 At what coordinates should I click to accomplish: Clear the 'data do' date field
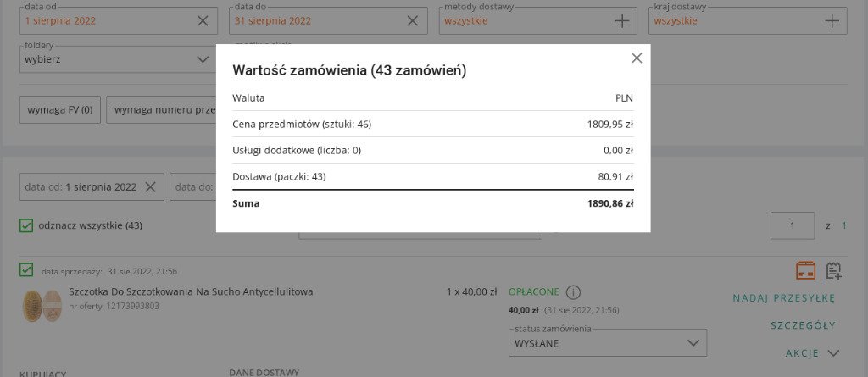click(x=412, y=20)
